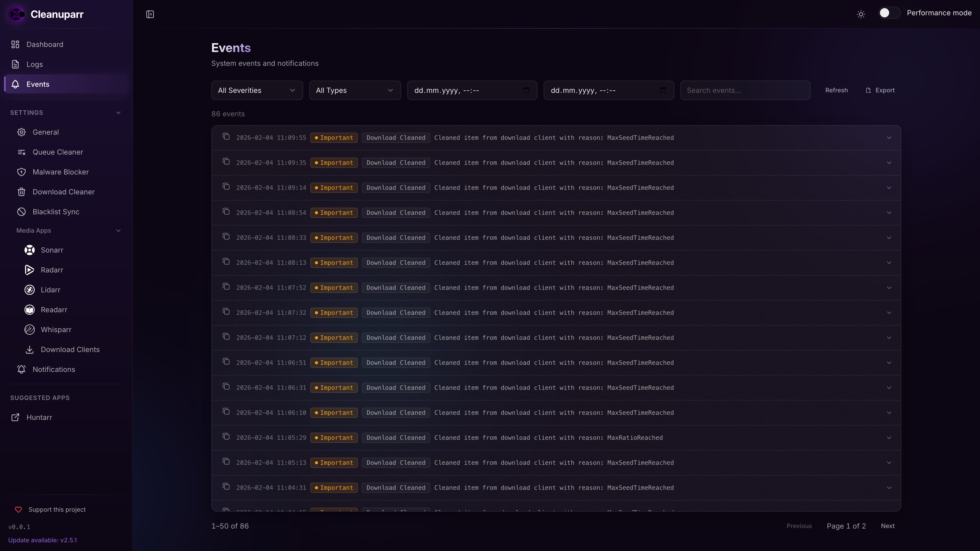Click the Download Clients download icon
The image size is (980, 551).
click(x=29, y=349)
